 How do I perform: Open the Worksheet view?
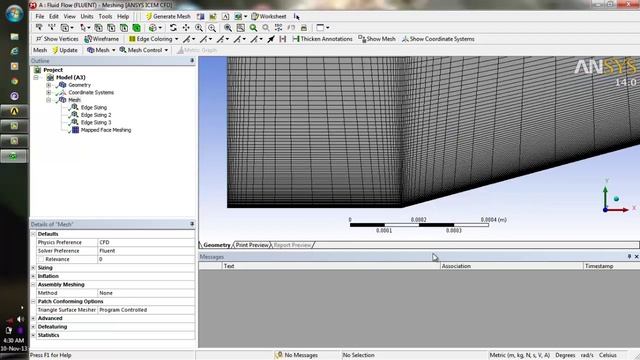269,16
